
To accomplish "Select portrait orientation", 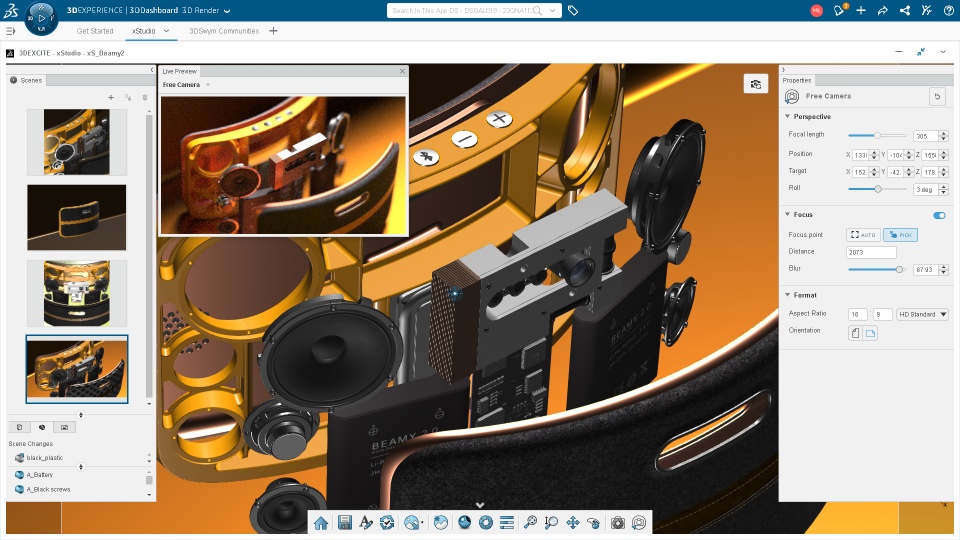I will click(855, 333).
